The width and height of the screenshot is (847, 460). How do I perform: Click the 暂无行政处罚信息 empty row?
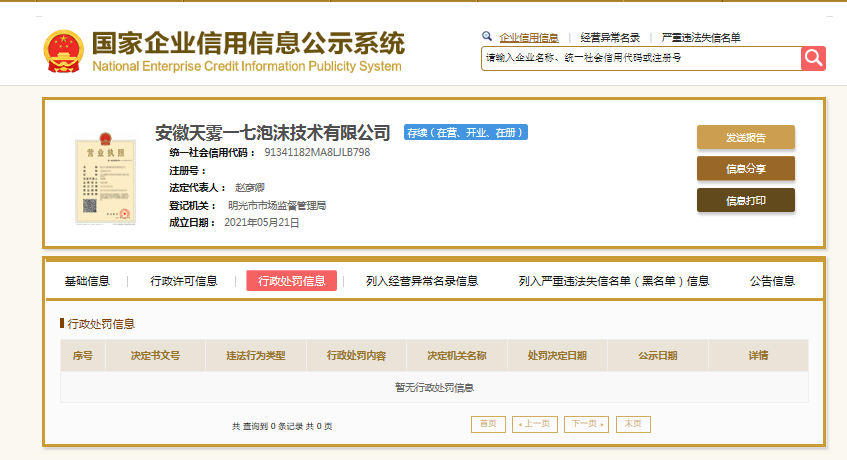[x=434, y=387]
